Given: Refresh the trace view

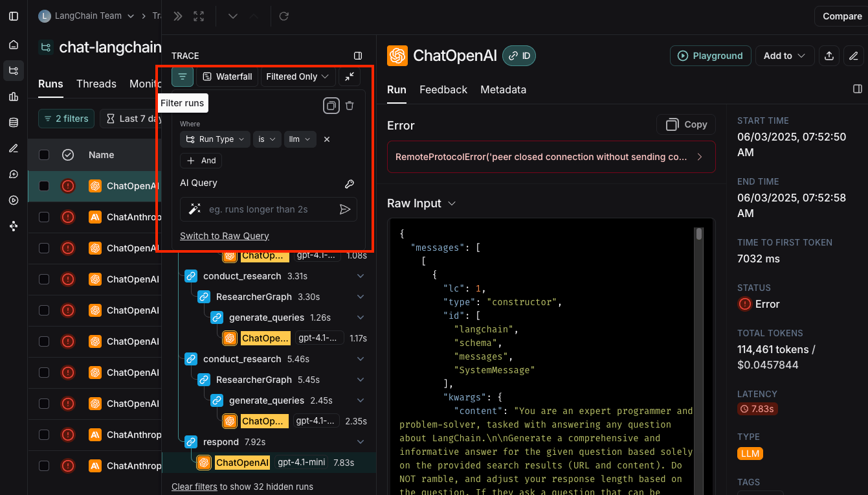Looking at the screenshot, I should click(x=284, y=16).
